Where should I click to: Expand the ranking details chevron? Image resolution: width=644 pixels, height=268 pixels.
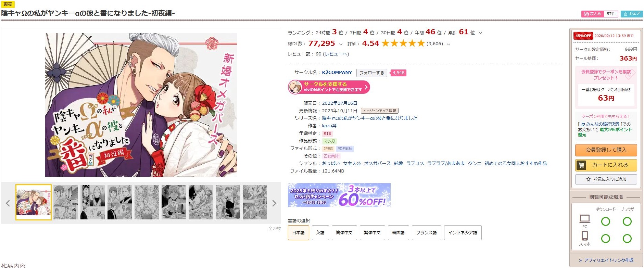480,33
